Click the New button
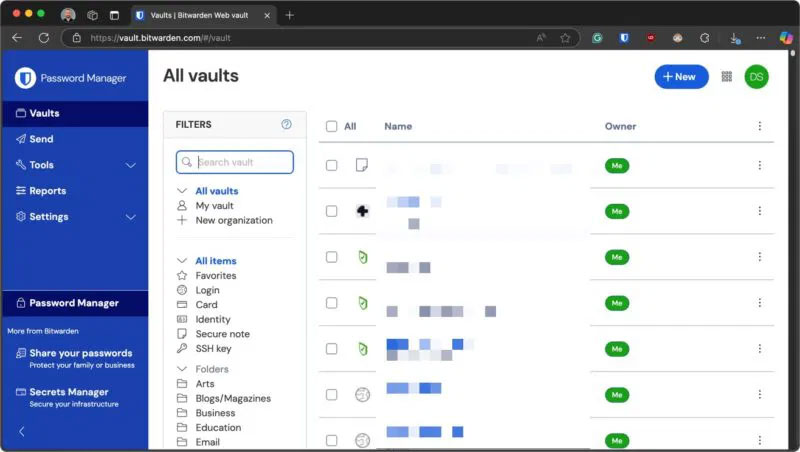 click(681, 77)
